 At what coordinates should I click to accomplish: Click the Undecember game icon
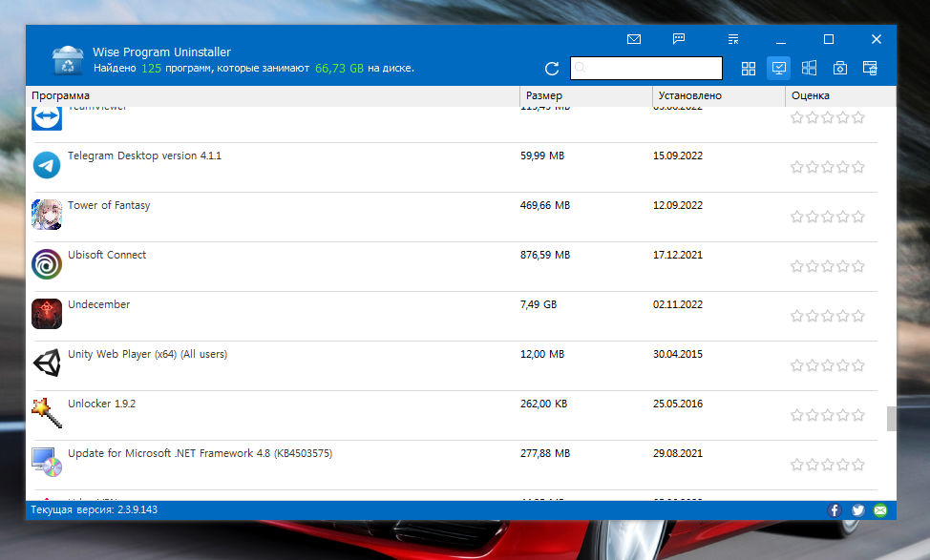pyautogui.click(x=47, y=314)
